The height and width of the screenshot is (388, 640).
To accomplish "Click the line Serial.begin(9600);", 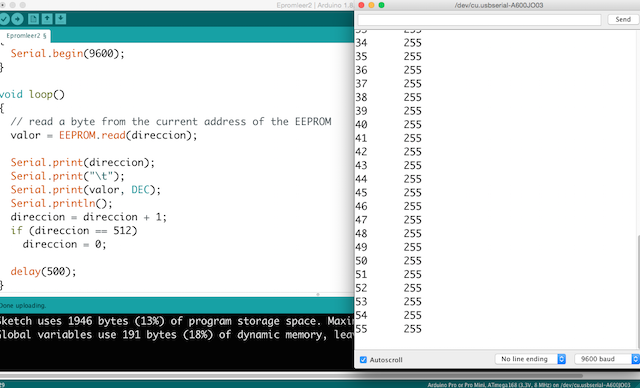I will pos(67,53).
